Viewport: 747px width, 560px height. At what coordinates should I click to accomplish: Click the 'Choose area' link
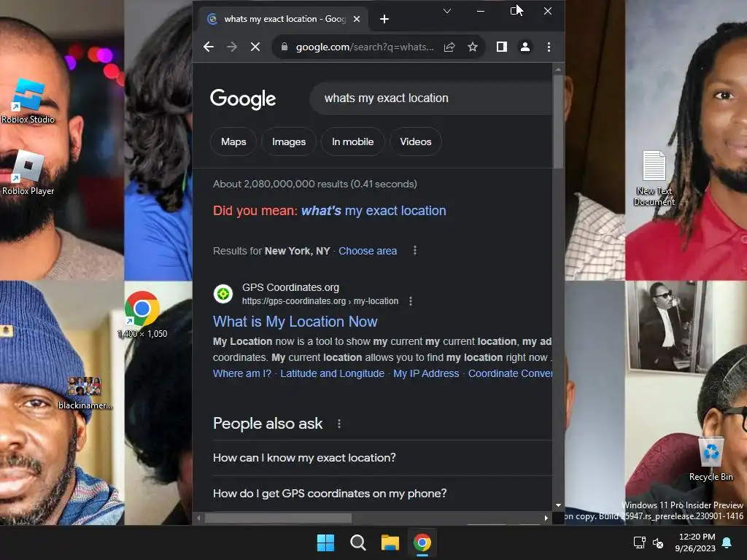pos(368,251)
